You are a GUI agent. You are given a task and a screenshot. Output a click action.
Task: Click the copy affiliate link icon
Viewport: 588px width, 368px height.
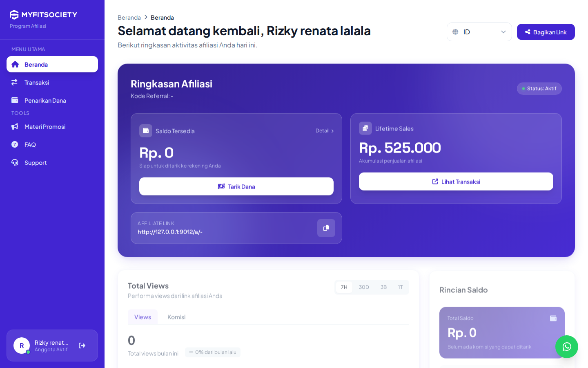point(326,228)
